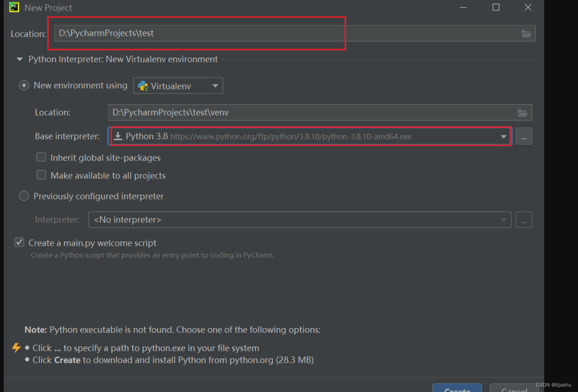Click the ... button beside Interpreter field
Screen dimensions: 578x392
point(524,220)
